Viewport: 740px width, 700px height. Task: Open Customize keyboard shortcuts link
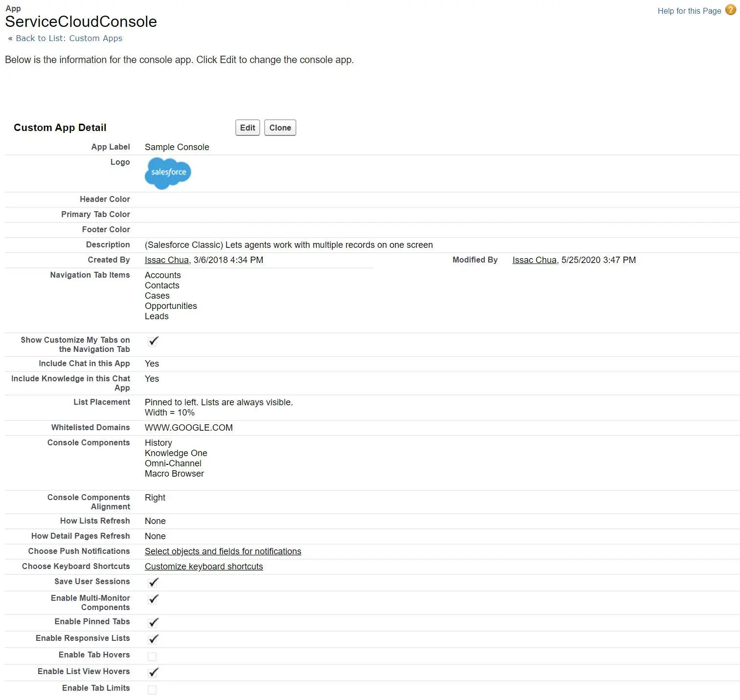pyautogui.click(x=204, y=567)
